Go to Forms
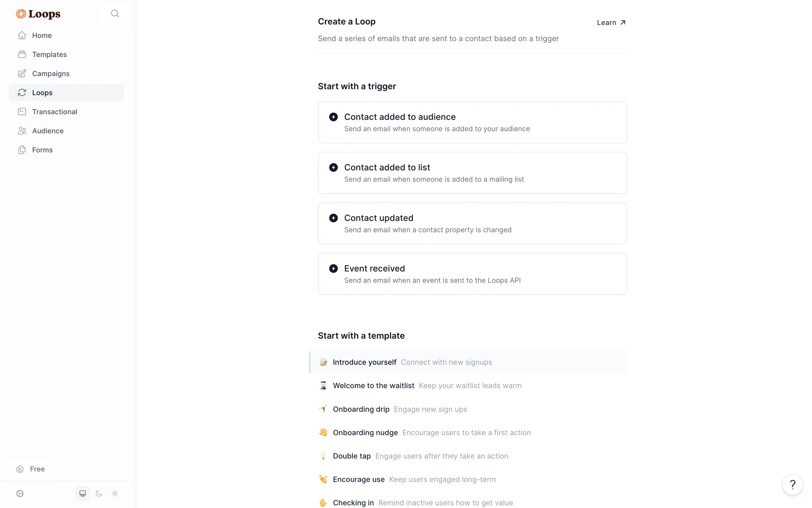812x508 pixels. 42,150
